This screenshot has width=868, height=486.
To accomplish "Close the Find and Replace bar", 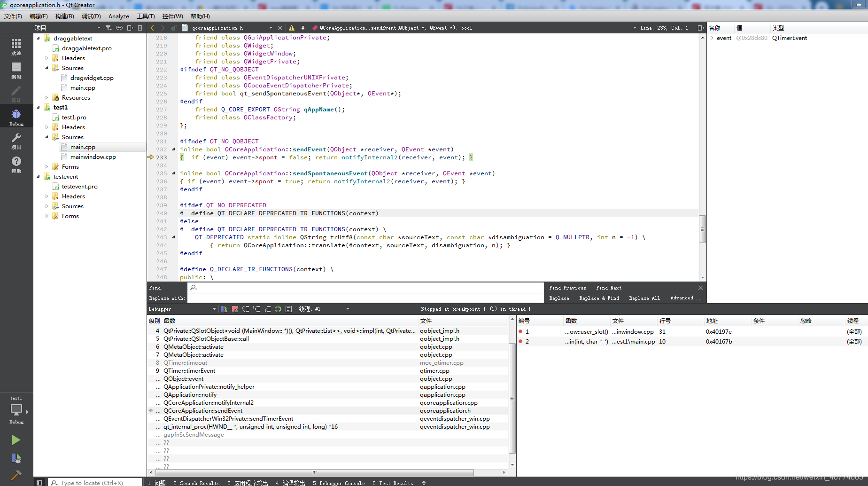I will [x=700, y=288].
